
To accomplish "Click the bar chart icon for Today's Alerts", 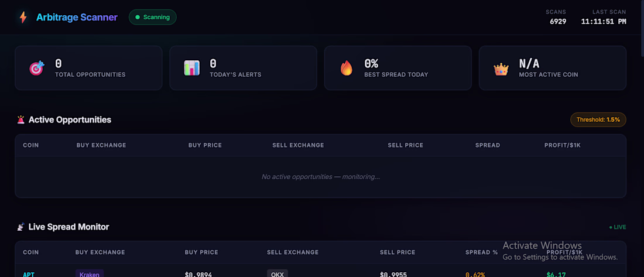I will [x=191, y=68].
